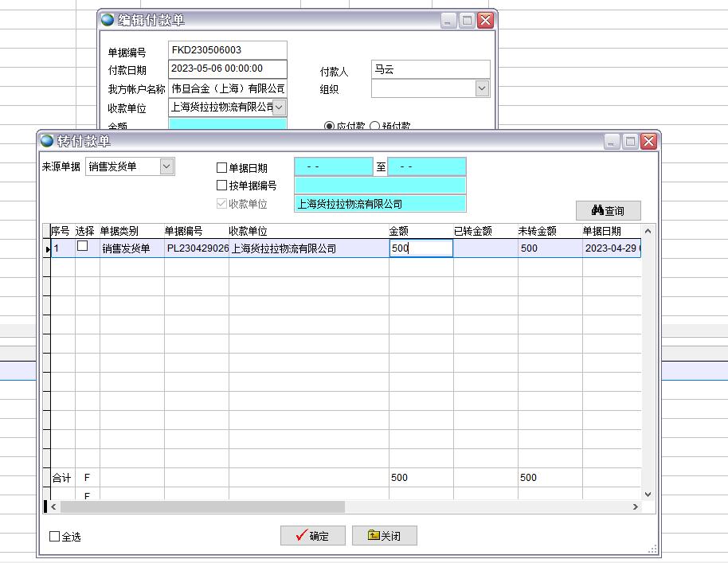Tick the 全选 select-all checkbox
The image size is (728, 563).
(x=55, y=537)
